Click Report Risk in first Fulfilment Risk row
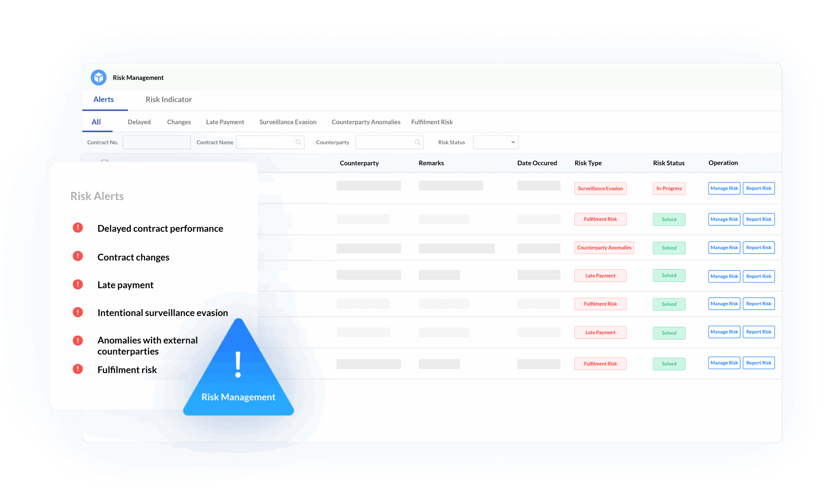The image size is (833, 504). pos(758,219)
